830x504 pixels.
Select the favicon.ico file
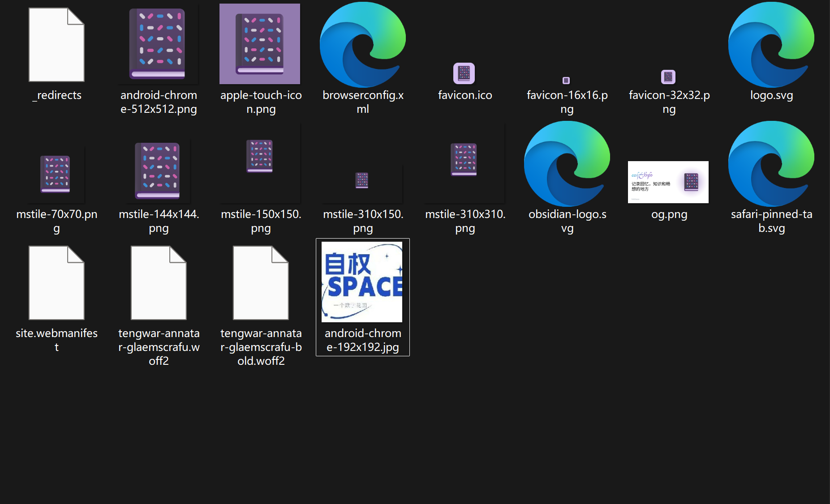coord(464,73)
